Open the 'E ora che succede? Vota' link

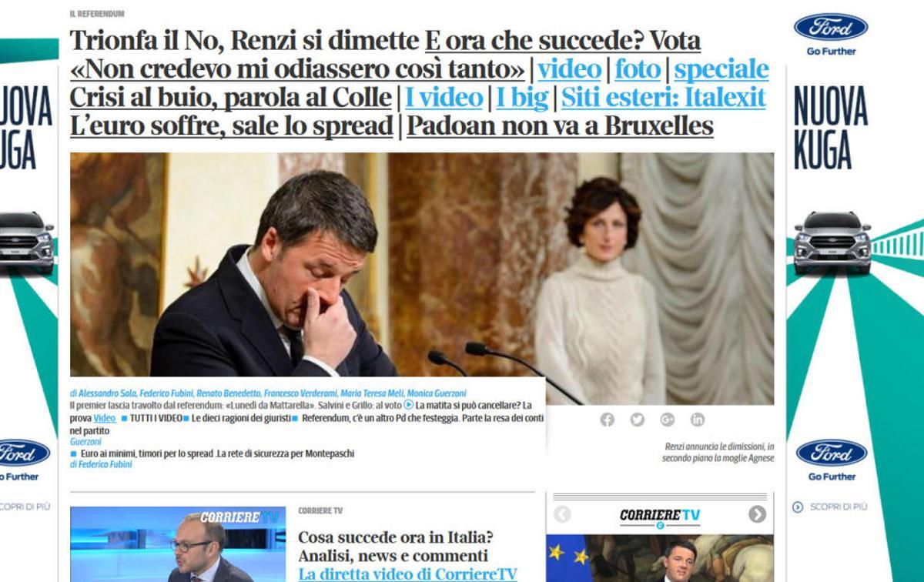point(563,41)
